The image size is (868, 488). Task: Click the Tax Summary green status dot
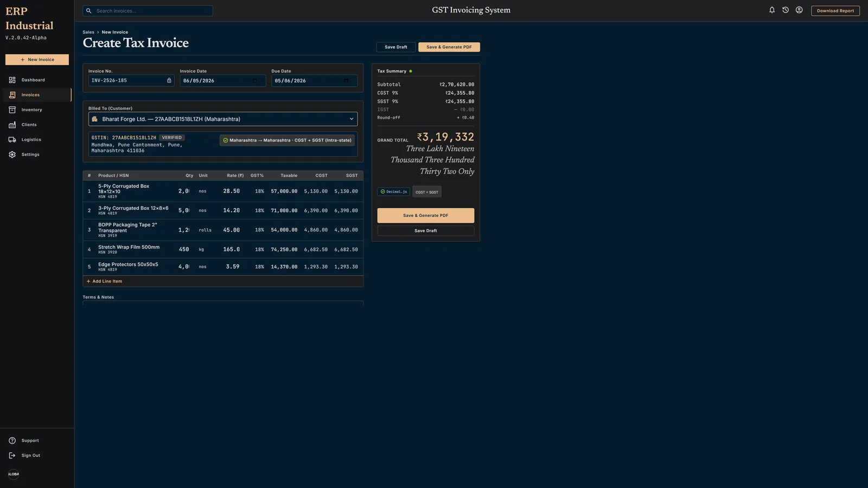(x=411, y=71)
